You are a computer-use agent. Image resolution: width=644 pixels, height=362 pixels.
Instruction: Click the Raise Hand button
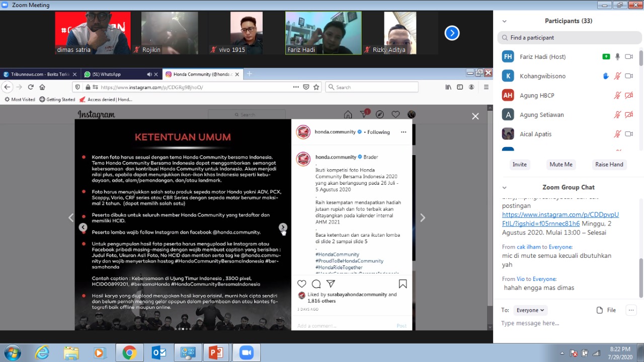pyautogui.click(x=609, y=165)
